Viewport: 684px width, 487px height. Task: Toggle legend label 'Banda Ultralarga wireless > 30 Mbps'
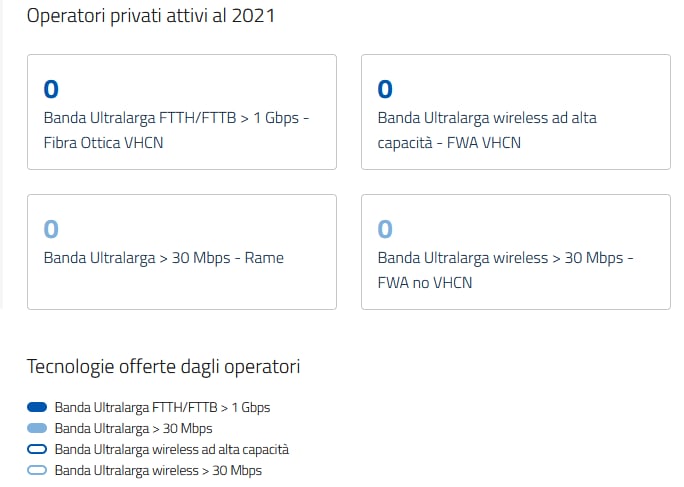click(158, 470)
